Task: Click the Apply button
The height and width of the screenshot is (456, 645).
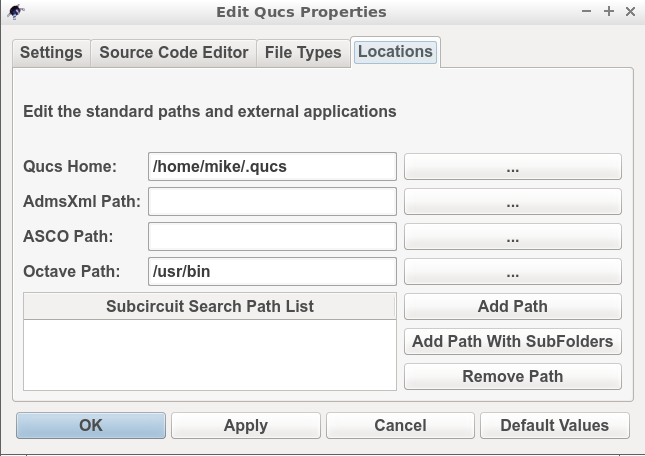Action: (246, 426)
